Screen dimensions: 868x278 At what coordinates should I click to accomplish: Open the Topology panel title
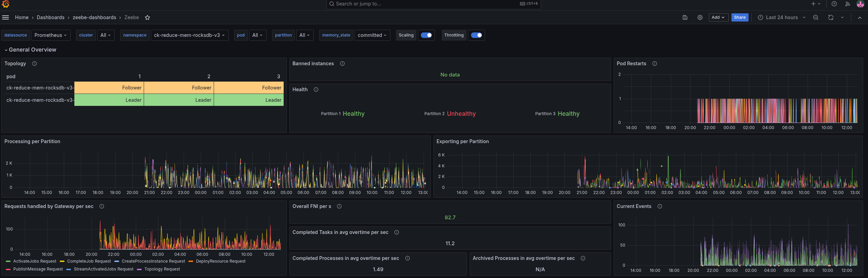pyautogui.click(x=15, y=64)
